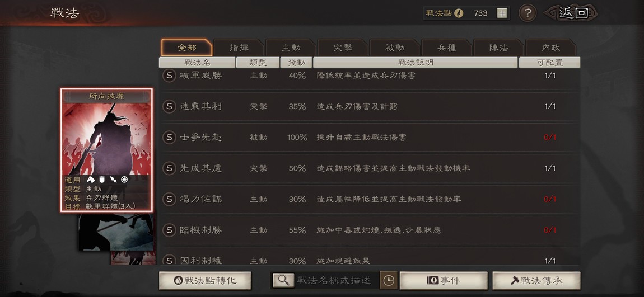Click the plus icon beside 戰法點 733

(x=502, y=13)
